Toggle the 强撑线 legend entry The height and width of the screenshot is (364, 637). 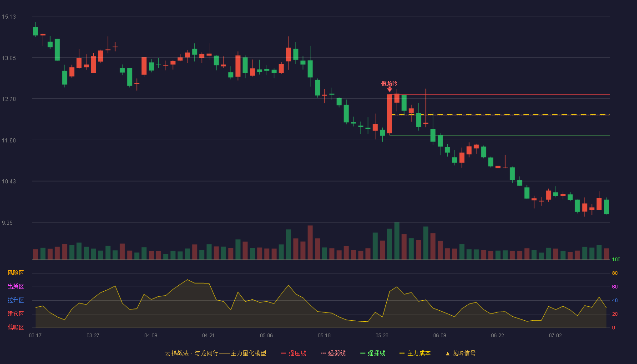[x=373, y=353]
